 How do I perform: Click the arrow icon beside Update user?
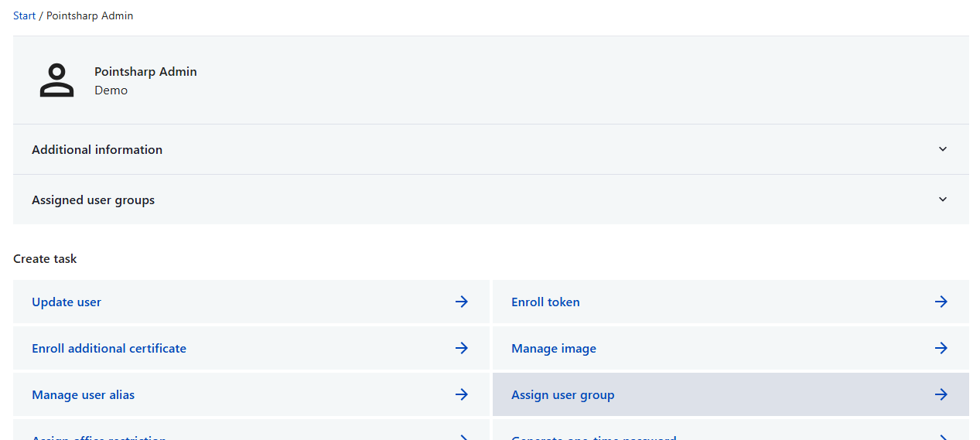pos(462,302)
